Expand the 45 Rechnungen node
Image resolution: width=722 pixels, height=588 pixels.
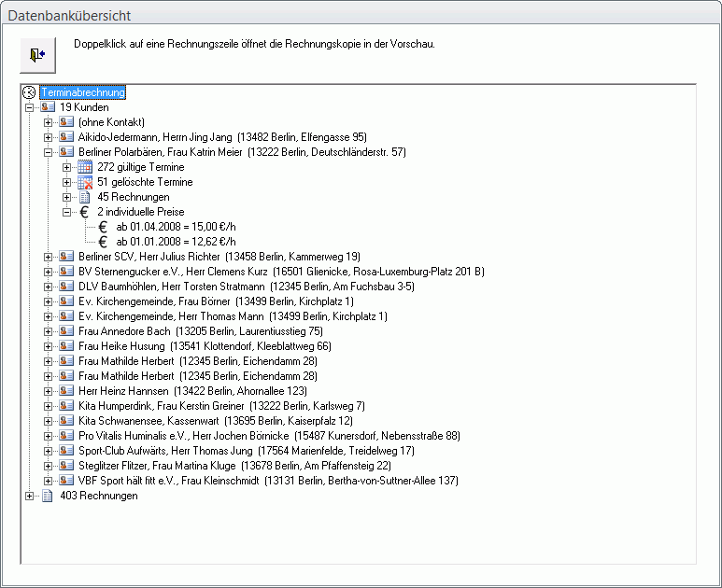[67, 197]
